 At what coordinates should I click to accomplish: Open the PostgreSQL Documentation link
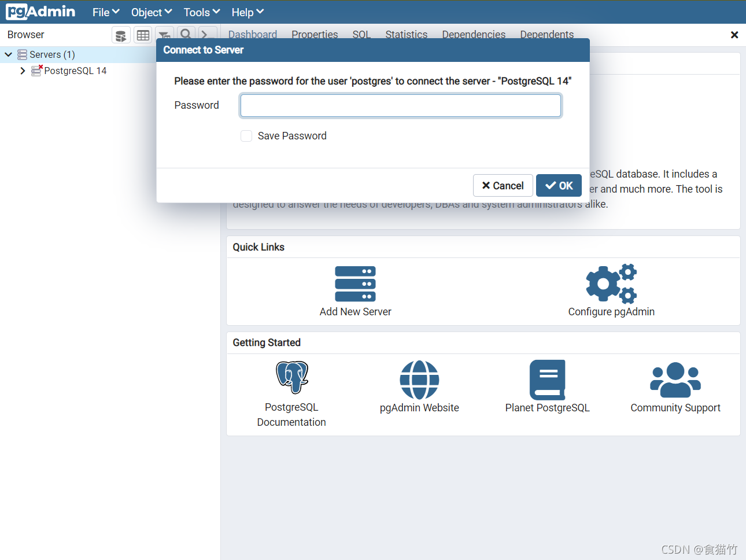[x=291, y=415]
